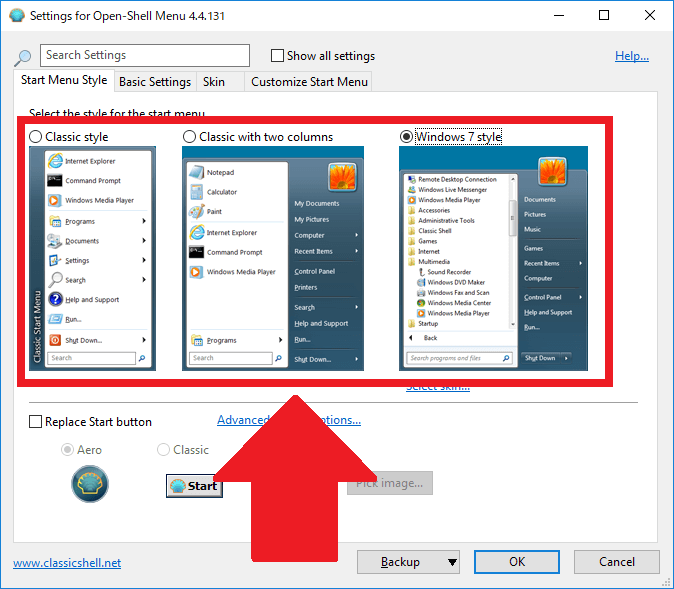Viewport: 674px width, 589px height.
Task: Switch to the Basic Settings tab
Action: pyautogui.click(x=155, y=82)
